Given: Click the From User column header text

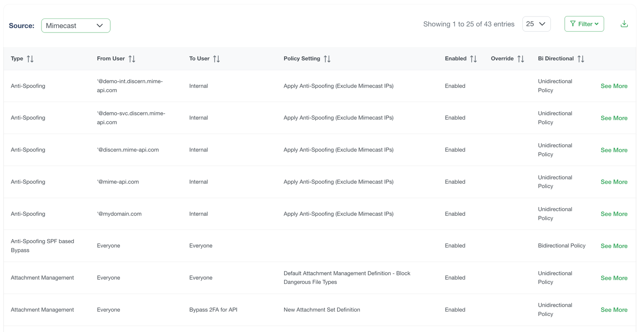Looking at the screenshot, I should coord(111,59).
